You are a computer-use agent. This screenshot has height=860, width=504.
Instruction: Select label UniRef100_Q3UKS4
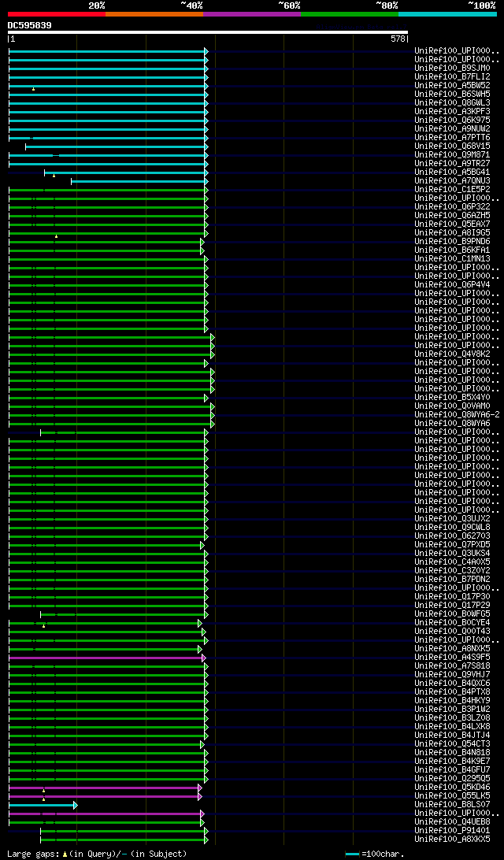(453, 554)
